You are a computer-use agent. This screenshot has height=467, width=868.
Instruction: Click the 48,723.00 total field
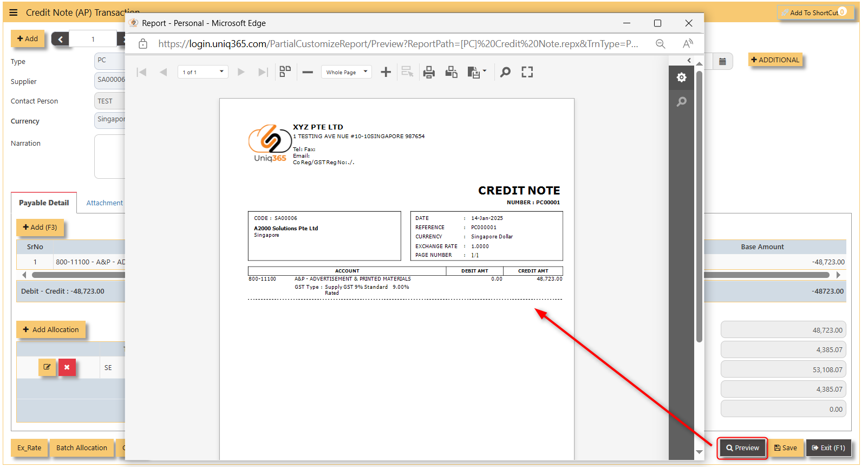point(783,330)
